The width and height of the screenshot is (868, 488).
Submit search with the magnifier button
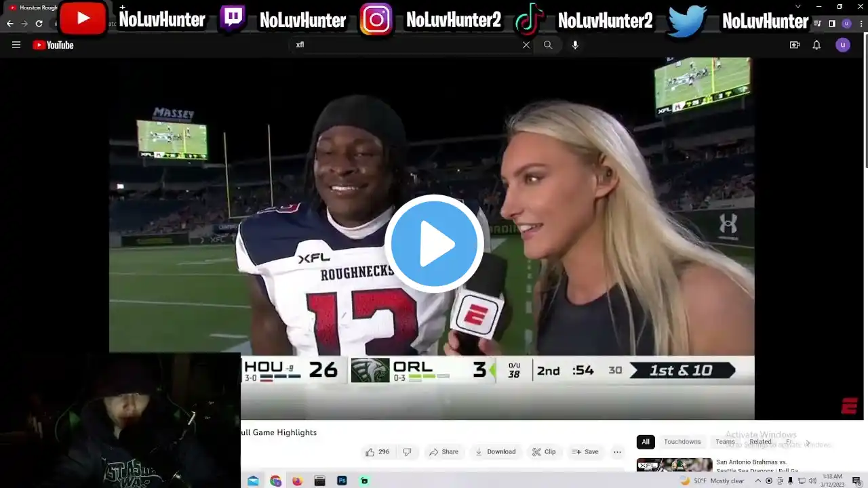(548, 45)
